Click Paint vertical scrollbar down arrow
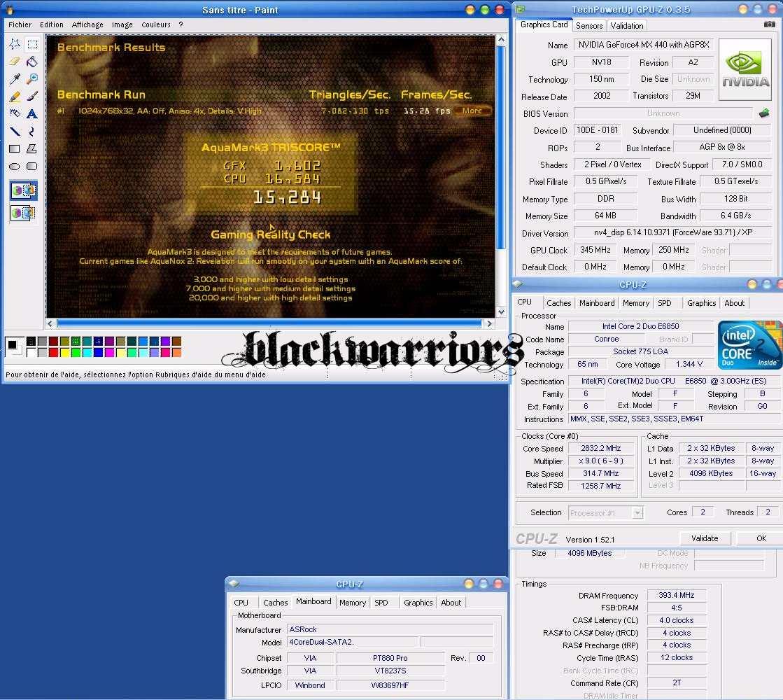Image resolution: width=783 pixels, height=700 pixels. pos(501,311)
